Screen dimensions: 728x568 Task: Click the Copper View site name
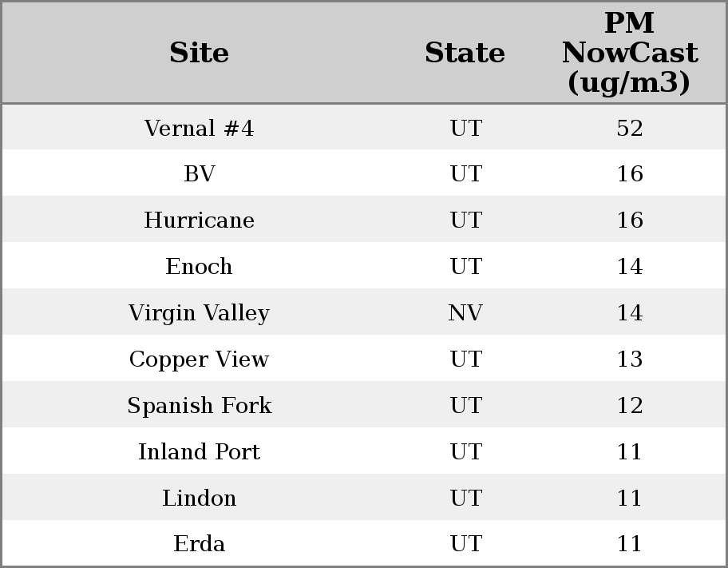click(x=199, y=359)
